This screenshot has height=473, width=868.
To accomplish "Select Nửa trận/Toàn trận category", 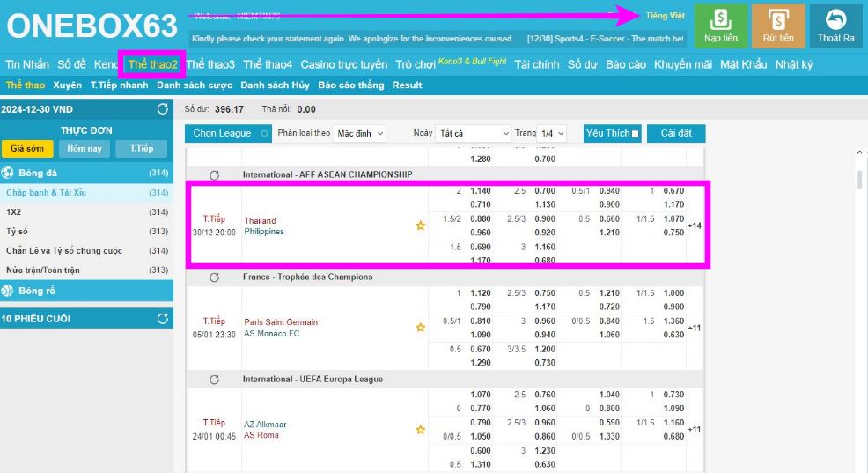I will [86, 270].
